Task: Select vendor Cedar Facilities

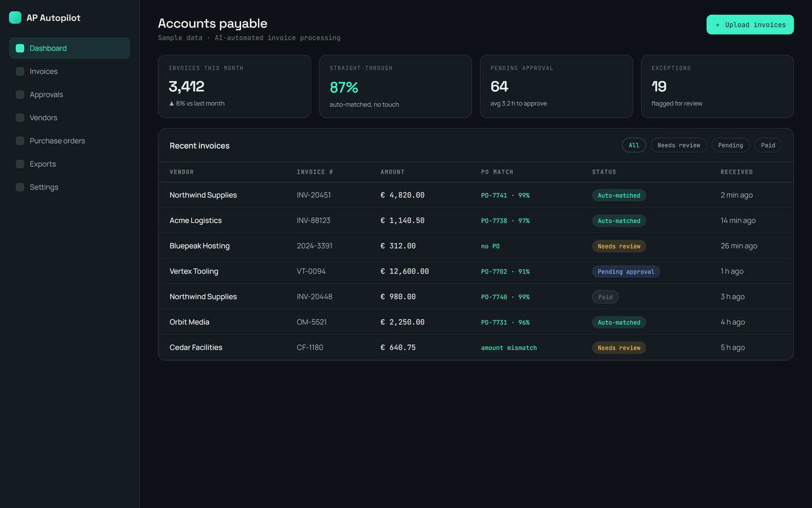Action: coord(196,347)
